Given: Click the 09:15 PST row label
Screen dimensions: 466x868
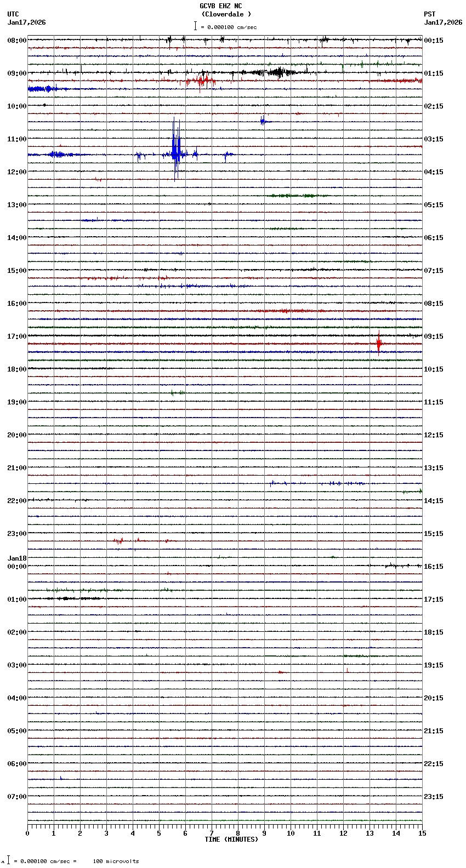Looking at the screenshot, I should coord(434,336).
